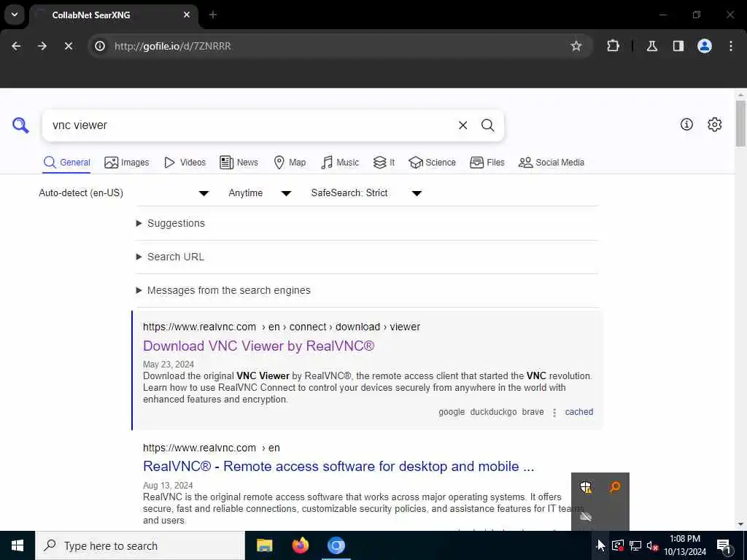Switch to the Images tab
The width and height of the screenshot is (747, 560).
click(x=126, y=163)
